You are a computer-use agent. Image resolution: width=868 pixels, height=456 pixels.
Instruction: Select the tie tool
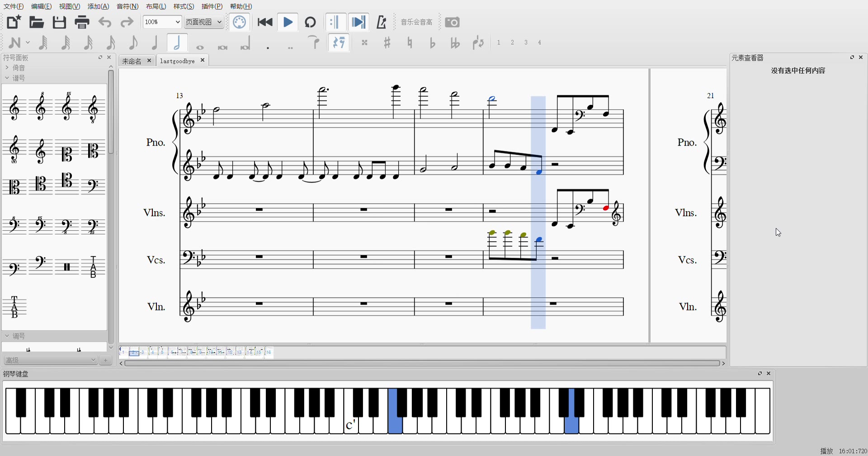pos(314,43)
